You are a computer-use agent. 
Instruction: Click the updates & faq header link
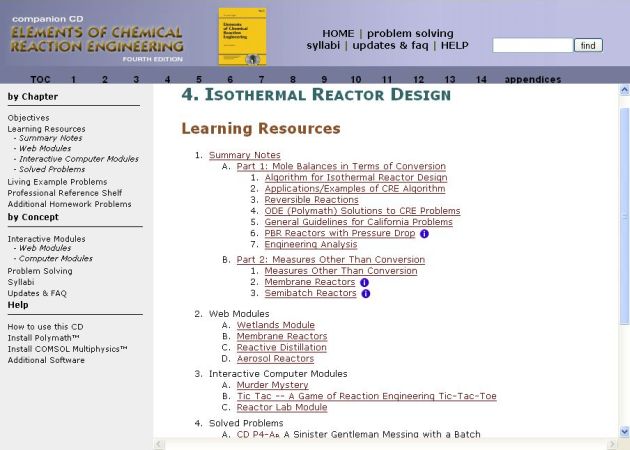click(x=389, y=46)
